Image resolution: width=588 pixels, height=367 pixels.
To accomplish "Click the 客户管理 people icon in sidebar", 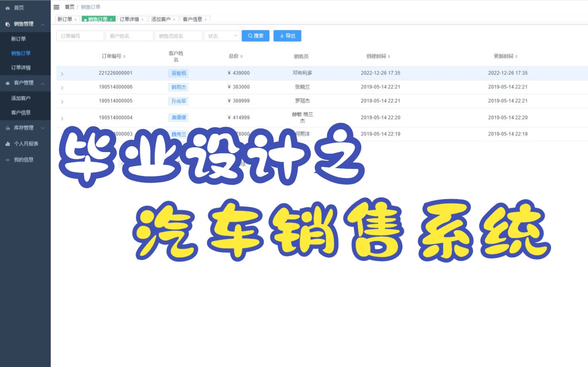I will click(x=8, y=83).
